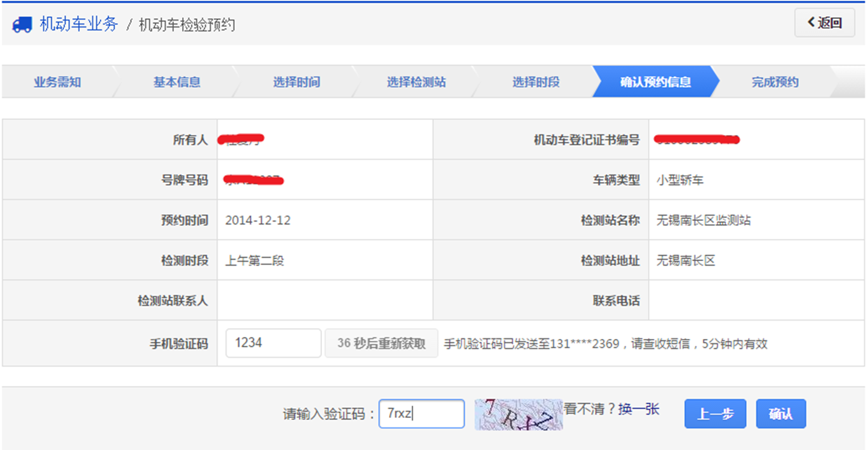Switch to the 基本信息 step
868x450 pixels.
(176, 82)
